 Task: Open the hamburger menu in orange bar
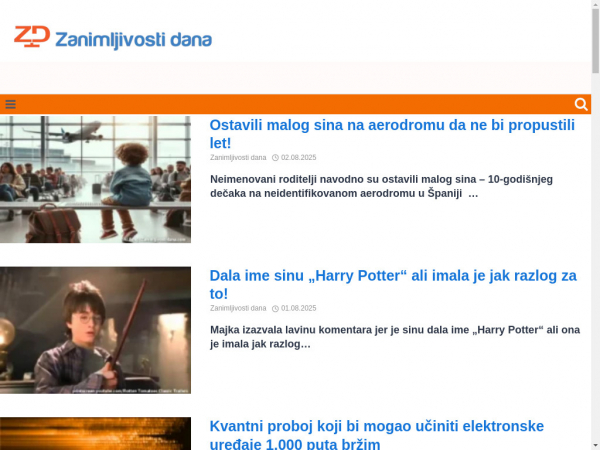point(10,104)
